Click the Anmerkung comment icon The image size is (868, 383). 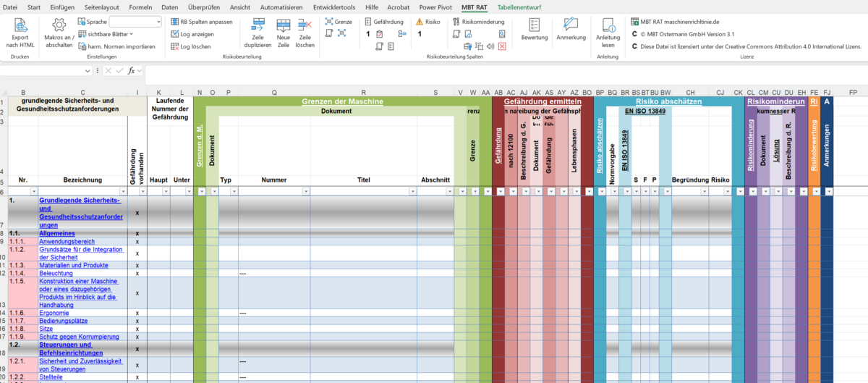coord(571,25)
